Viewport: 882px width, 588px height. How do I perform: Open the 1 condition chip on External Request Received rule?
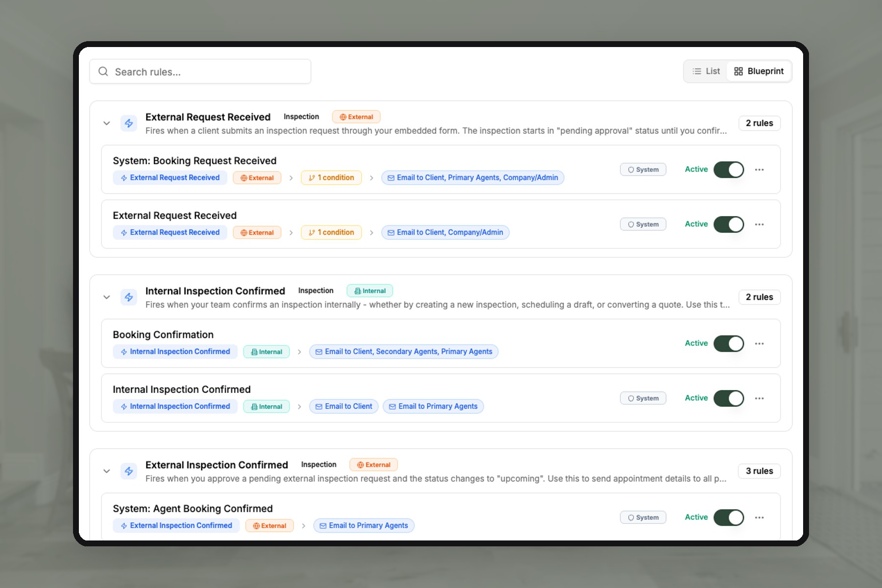coord(331,232)
